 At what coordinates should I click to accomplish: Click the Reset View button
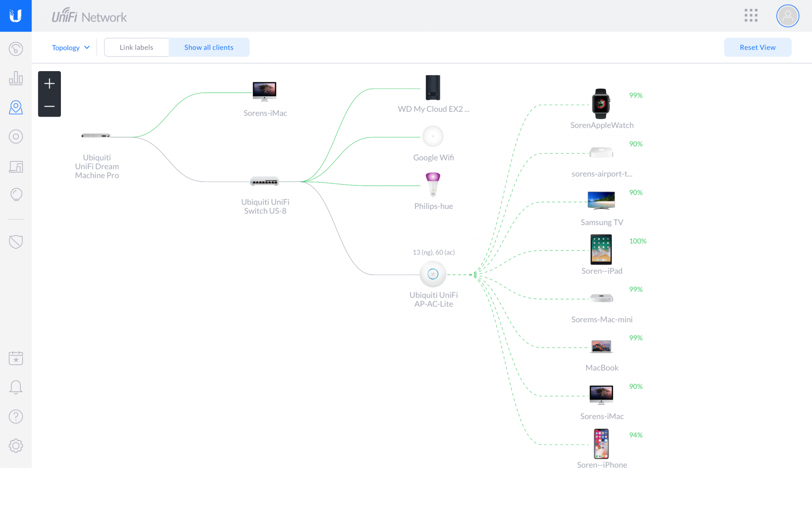point(758,47)
